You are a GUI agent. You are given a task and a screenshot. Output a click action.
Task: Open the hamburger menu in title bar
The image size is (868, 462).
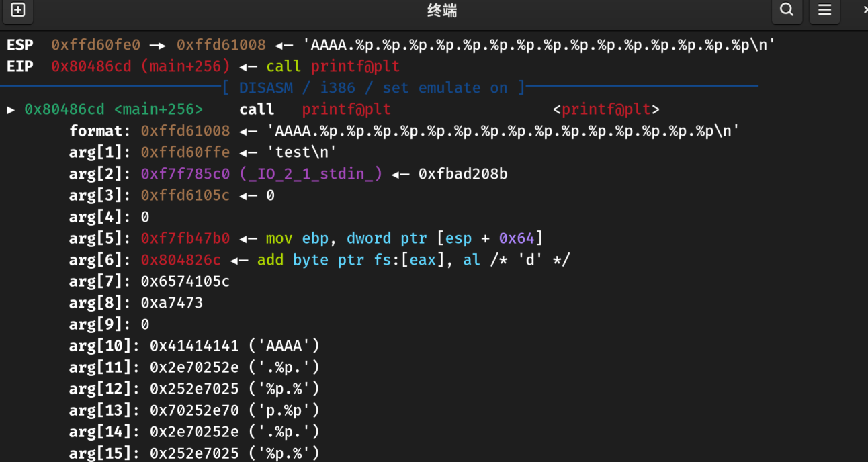824,10
